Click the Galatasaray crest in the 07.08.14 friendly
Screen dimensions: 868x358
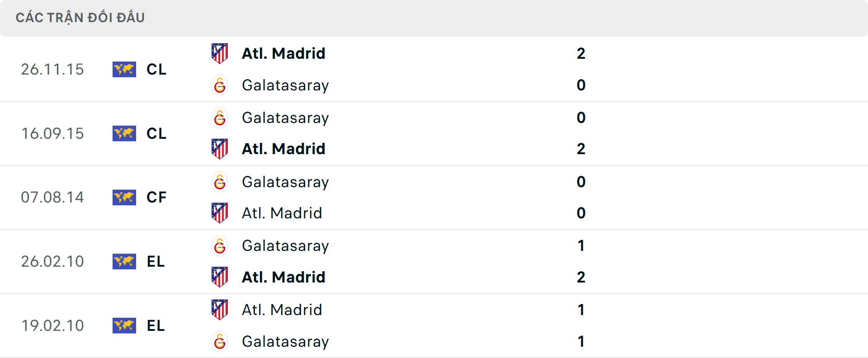pyautogui.click(x=220, y=182)
